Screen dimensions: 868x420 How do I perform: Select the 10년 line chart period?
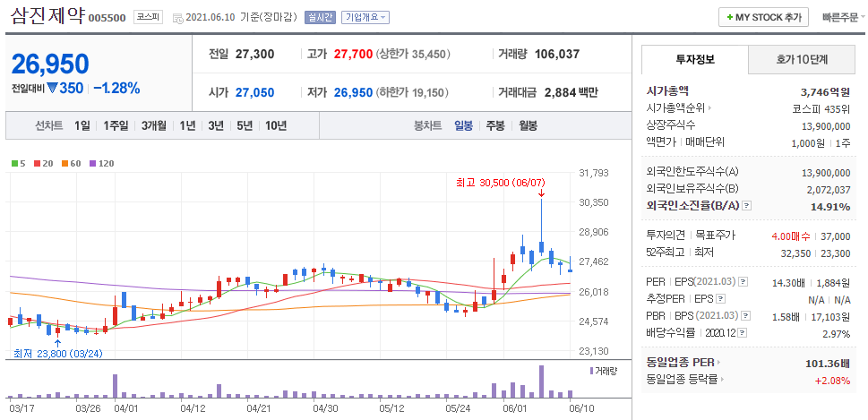coord(276,125)
